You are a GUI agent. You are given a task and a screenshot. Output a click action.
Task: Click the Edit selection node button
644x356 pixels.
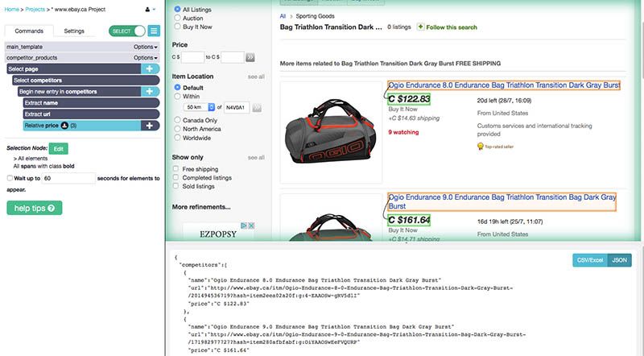[58, 149]
